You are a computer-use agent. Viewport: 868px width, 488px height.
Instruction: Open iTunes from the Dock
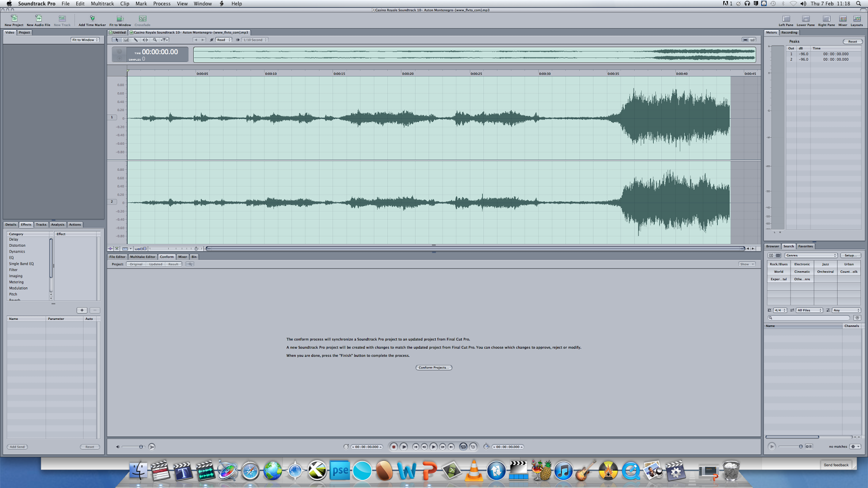[563, 471]
